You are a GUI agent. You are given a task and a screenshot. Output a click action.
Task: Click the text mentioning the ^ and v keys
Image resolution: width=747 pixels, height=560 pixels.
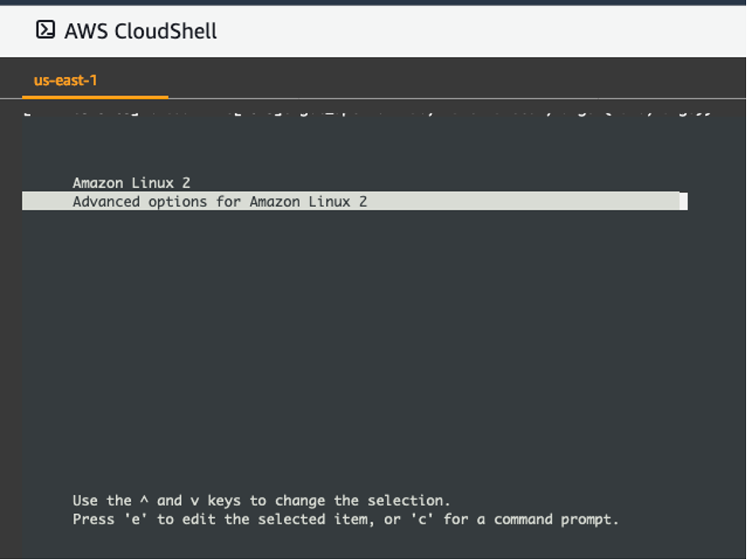pos(262,501)
